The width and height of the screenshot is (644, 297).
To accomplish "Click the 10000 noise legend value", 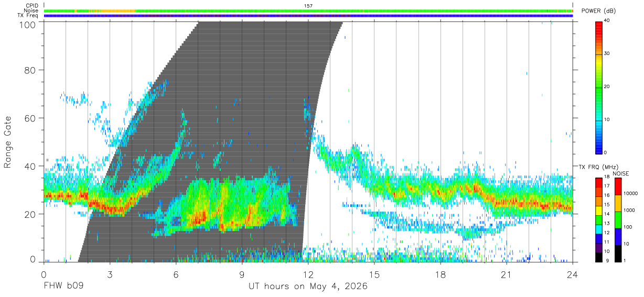I will pos(630,193).
